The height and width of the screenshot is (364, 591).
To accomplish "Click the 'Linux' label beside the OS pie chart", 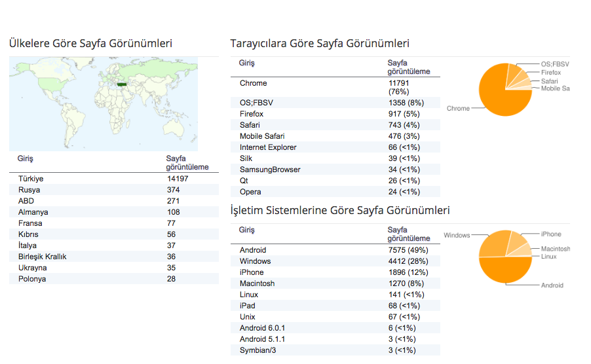I will (549, 257).
